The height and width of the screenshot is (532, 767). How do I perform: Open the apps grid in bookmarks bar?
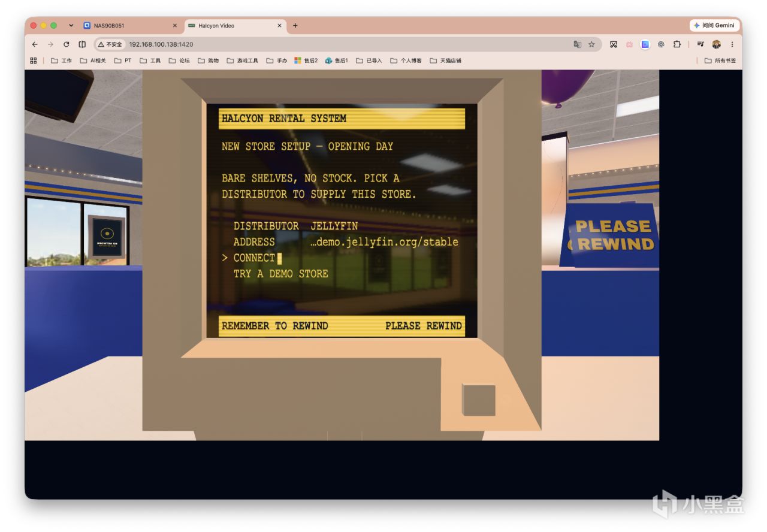[34, 61]
